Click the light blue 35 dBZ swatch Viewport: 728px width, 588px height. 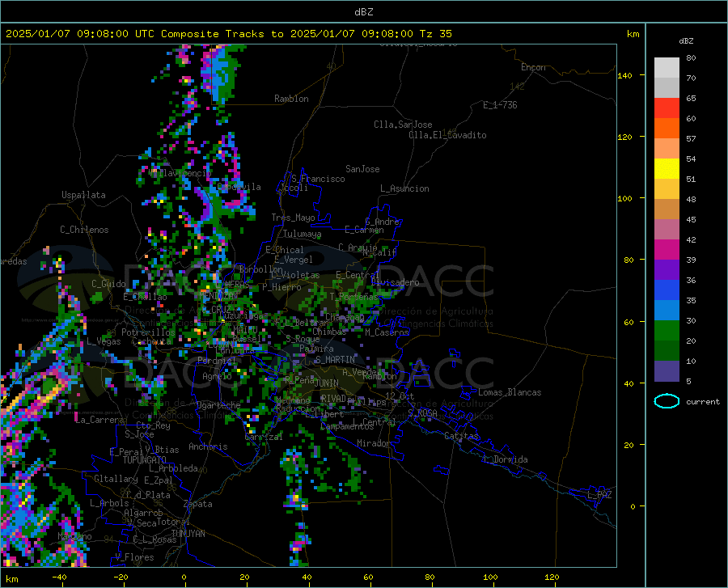pos(667,311)
